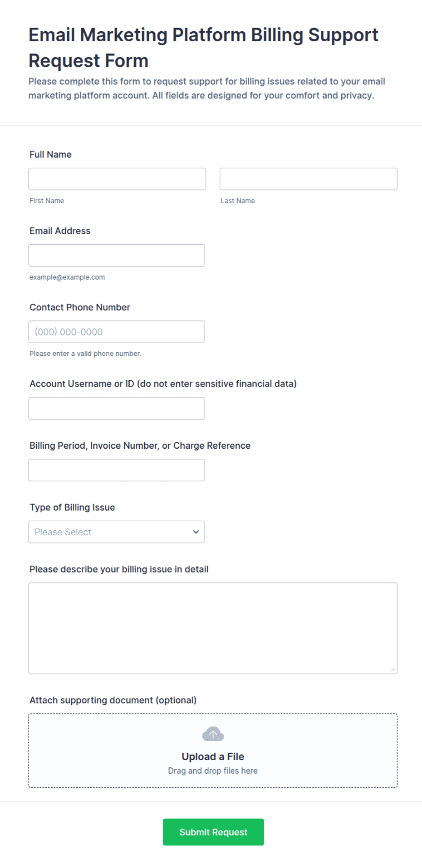The width and height of the screenshot is (422, 868).
Task: Submit the billing support request
Action: click(x=213, y=832)
